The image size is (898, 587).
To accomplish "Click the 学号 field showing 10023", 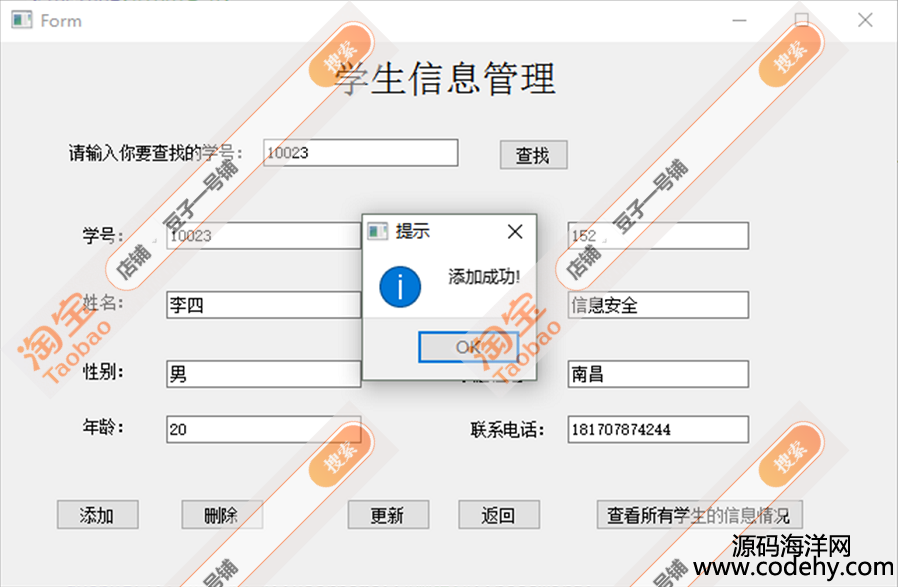I will pyautogui.click(x=262, y=236).
